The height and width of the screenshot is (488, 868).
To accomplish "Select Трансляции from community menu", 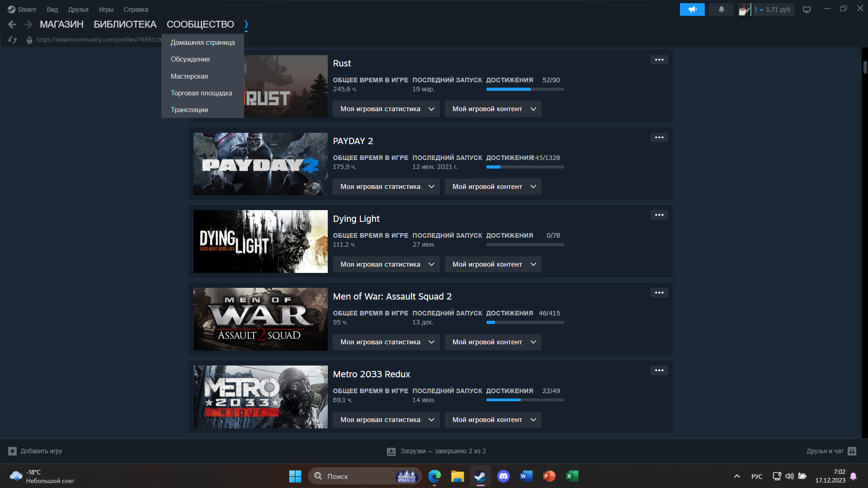I will click(203, 110).
